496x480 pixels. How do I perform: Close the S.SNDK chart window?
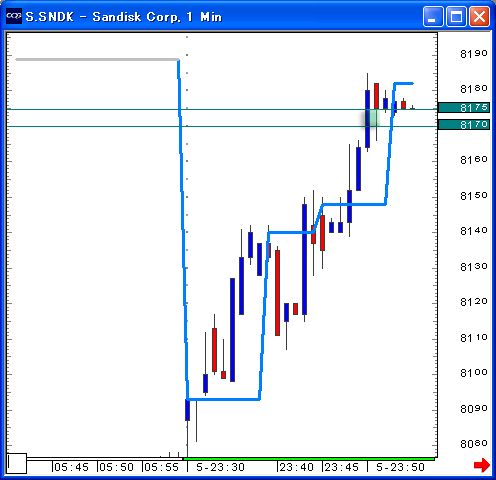(x=479, y=16)
